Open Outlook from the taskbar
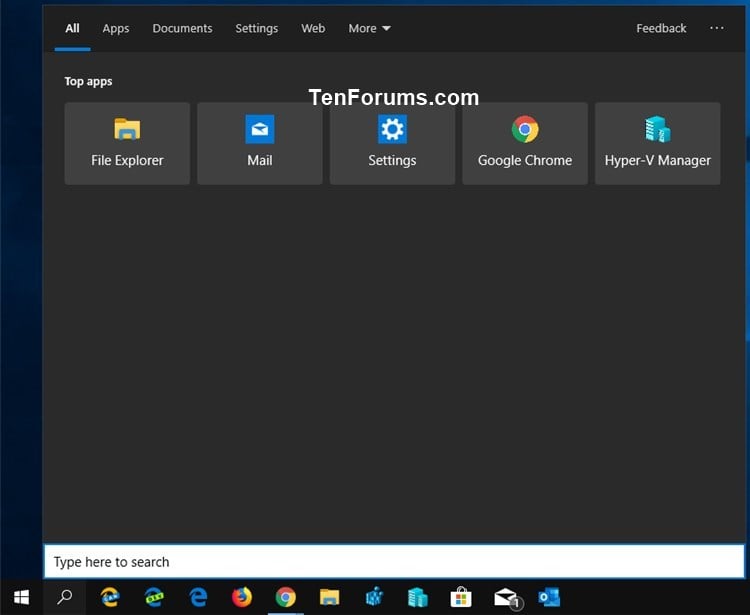 coord(549,597)
